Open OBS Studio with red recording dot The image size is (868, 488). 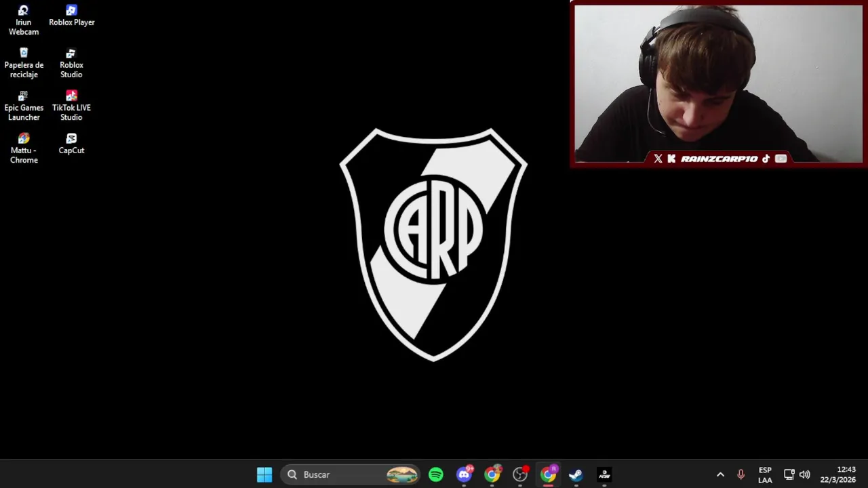[520, 474]
